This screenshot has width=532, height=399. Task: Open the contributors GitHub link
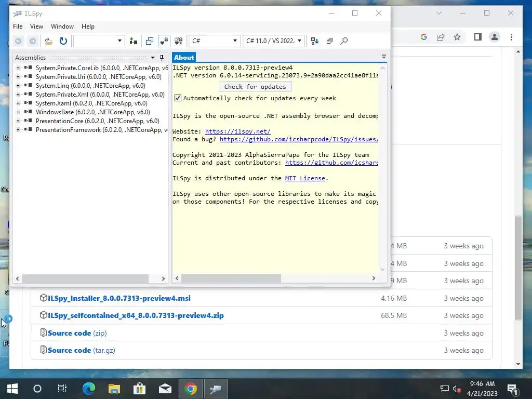point(331,163)
